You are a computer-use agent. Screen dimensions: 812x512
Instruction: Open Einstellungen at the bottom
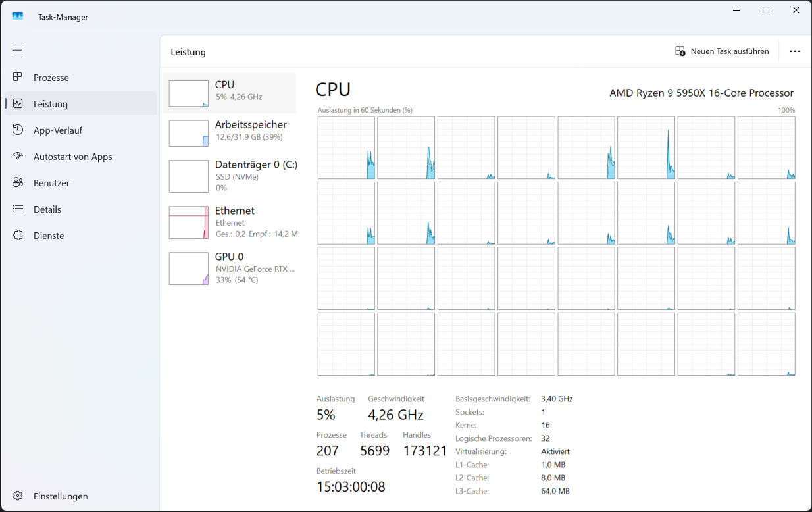pyautogui.click(x=80, y=496)
